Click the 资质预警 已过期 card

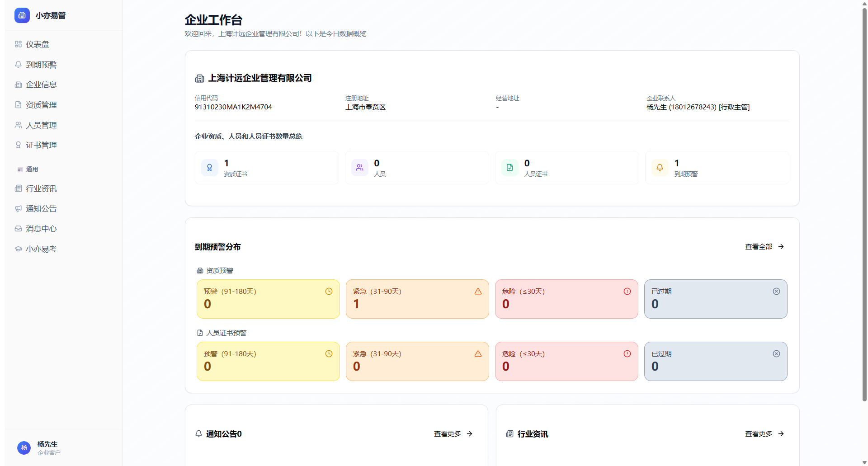pos(716,299)
